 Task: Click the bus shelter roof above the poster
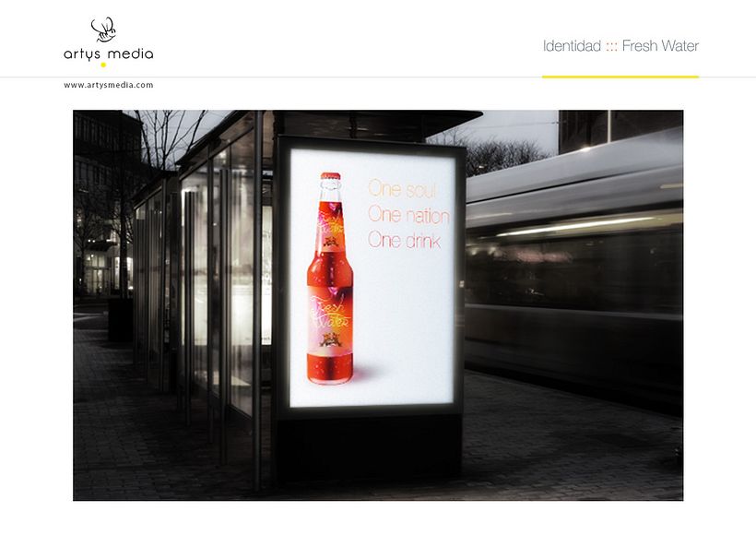click(369, 122)
